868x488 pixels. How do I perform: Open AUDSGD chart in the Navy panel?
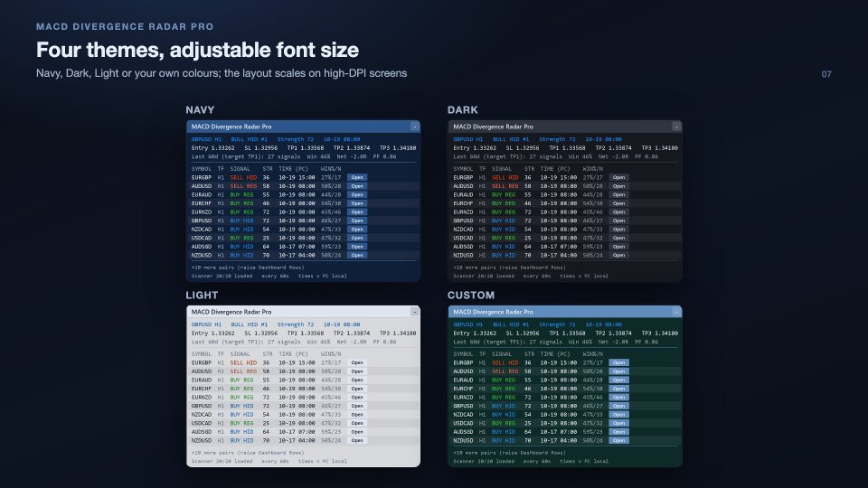(x=357, y=246)
